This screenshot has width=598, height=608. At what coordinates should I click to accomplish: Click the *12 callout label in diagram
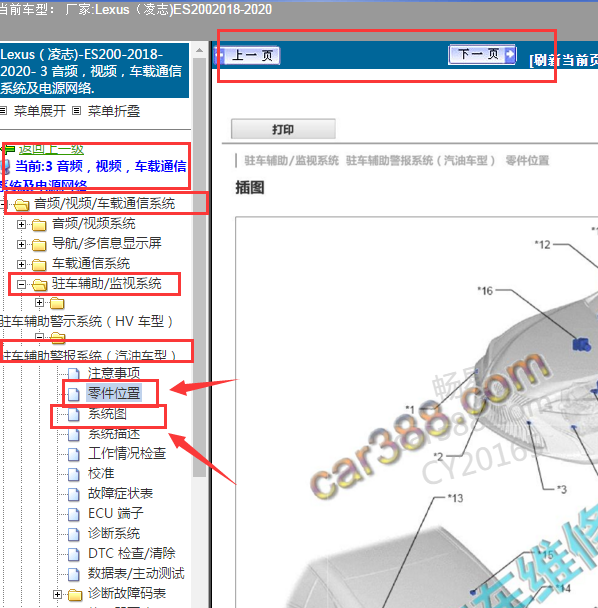click(543, 245)
